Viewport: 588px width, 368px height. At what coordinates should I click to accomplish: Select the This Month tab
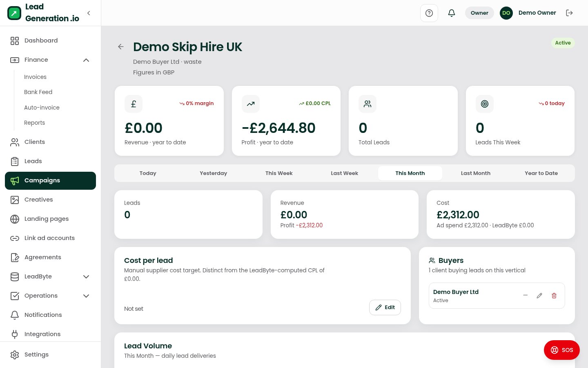[x=410, y=173]
